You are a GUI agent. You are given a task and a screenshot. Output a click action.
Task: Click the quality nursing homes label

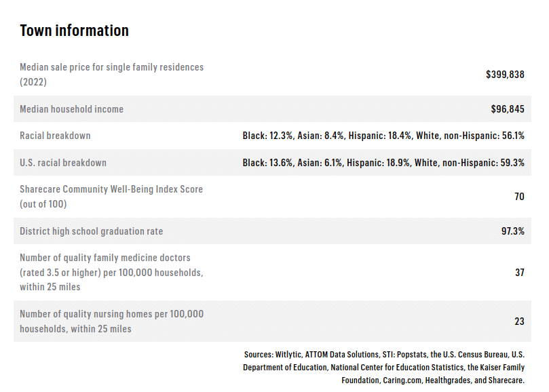pos(111,321)
